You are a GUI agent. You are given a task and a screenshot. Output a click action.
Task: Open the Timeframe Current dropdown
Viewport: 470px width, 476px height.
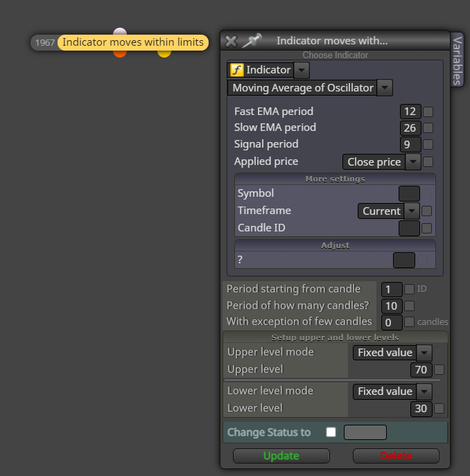(389, 211)
